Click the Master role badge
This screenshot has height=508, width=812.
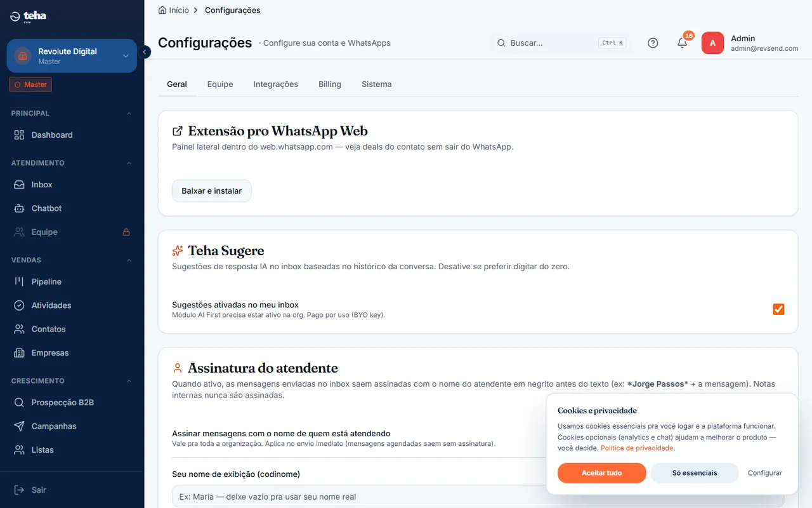point(30,84)
